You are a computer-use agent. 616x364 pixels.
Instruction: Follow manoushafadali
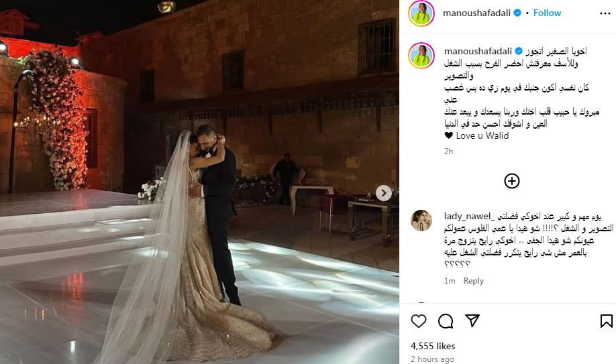click(x=547, y=13)
